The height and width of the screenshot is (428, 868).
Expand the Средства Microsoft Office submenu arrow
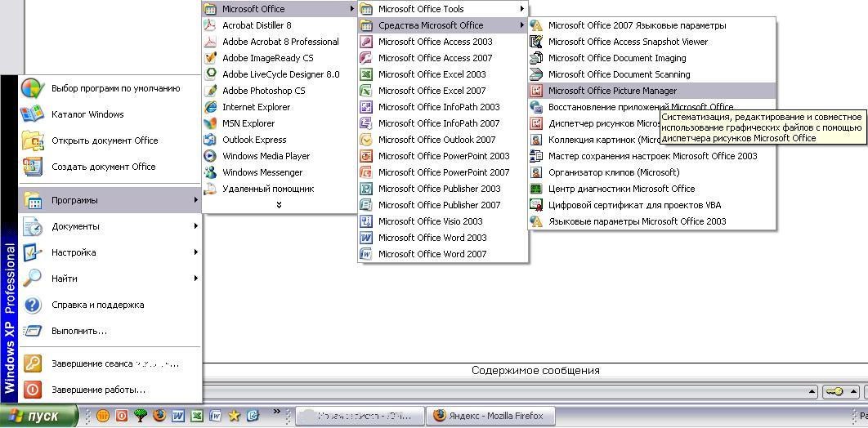[x=522, y=25]
